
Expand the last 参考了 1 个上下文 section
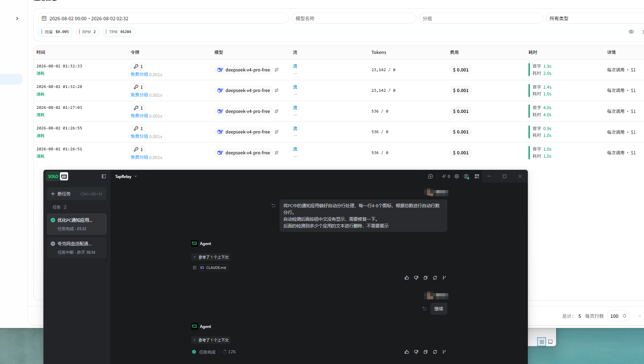point(211,340)
